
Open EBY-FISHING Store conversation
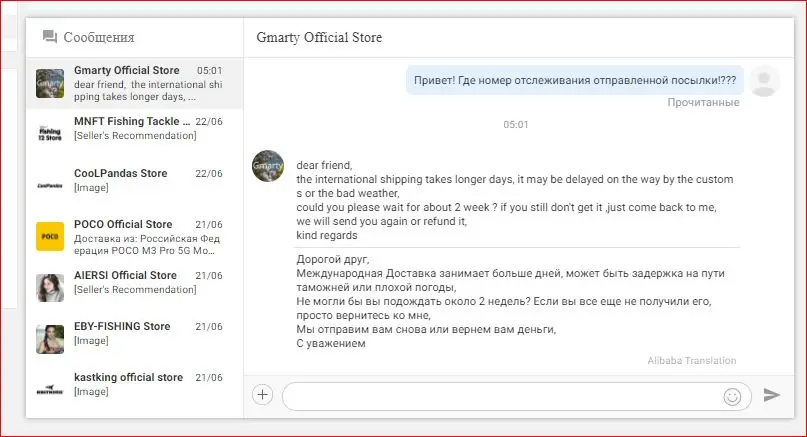coord(134,339)
